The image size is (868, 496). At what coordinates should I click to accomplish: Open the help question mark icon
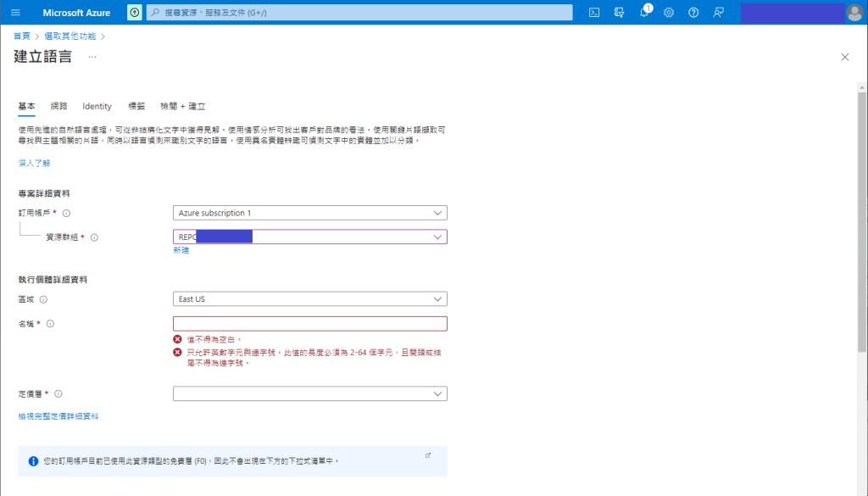click(x=693, y=13)
